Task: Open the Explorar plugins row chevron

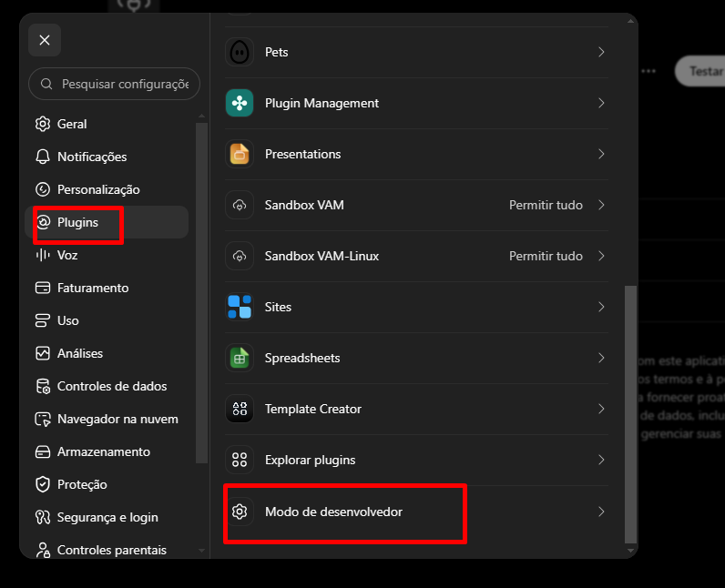Action: pos(601,460)
